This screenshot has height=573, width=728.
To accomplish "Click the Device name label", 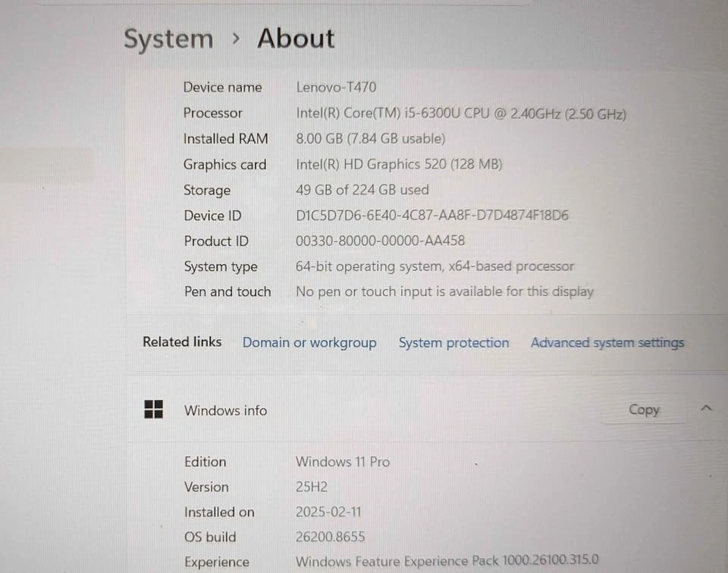I will click(x=222, y=87).
